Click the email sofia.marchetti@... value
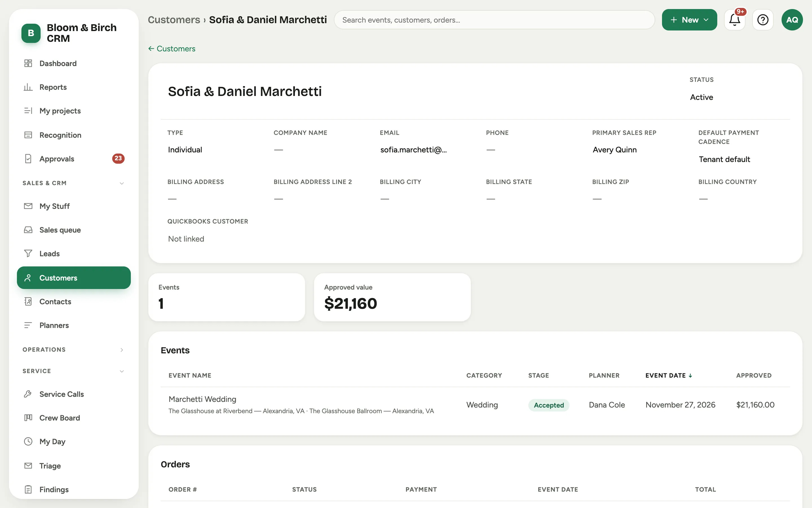 [x=413, y=150]
